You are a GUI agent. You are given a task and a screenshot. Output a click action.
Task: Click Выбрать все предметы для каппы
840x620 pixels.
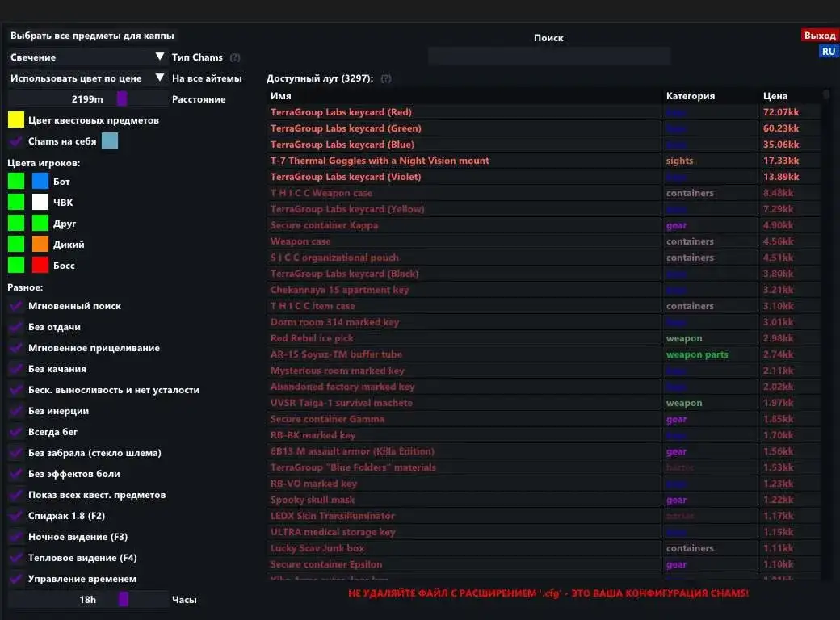[92, 36]
